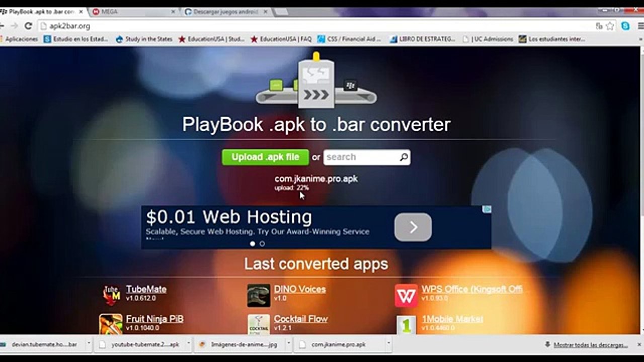644x362 pixels.
Task: Switch to the MEGA tab
Action: [133, 12]
